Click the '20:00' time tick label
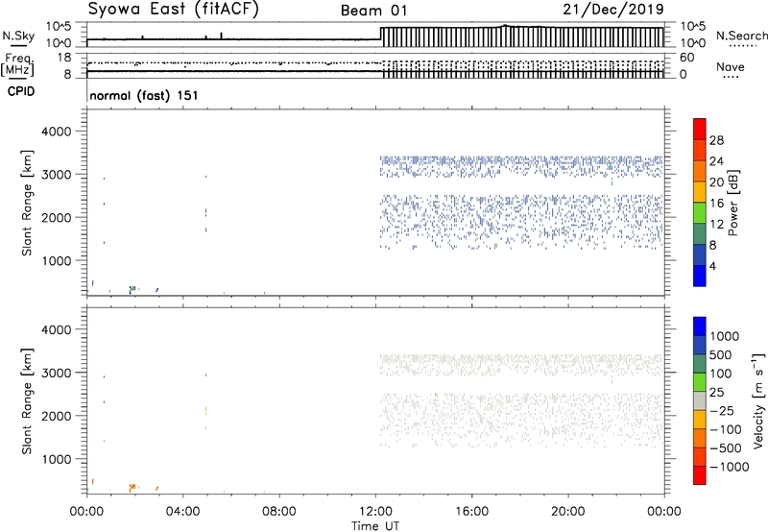This screenshot has height=532, width=768. 567,512
